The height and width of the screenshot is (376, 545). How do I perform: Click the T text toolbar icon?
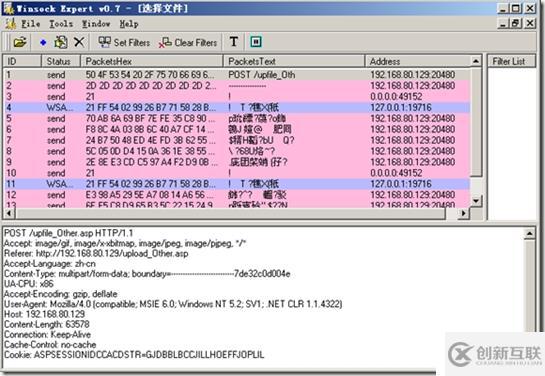(234, 42)
